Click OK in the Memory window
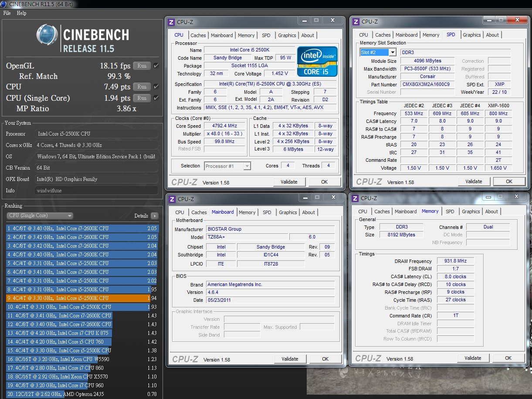532x399 pixels. [508, 358]
